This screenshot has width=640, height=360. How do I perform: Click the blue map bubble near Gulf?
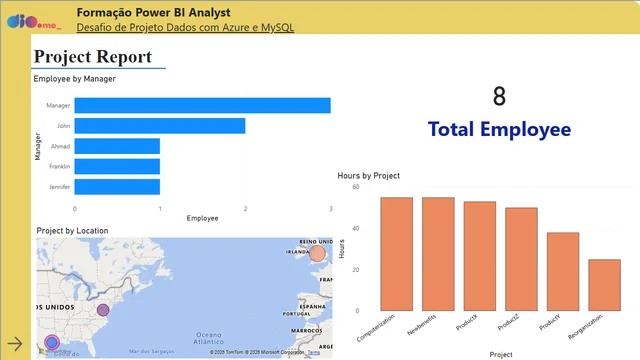(52, 342)
